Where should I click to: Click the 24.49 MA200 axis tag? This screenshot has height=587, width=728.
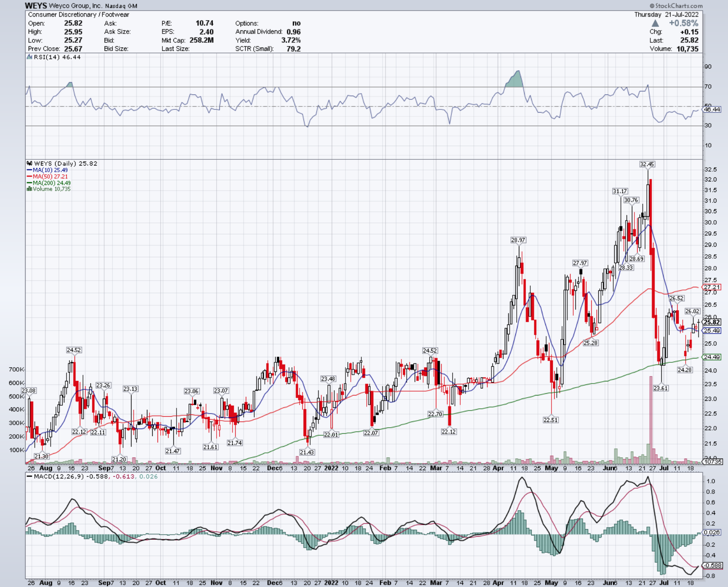coord(712,357)
